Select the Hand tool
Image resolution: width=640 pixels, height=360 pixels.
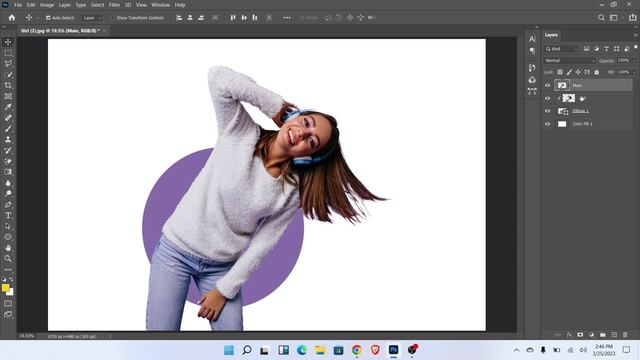tap(8, 248)
